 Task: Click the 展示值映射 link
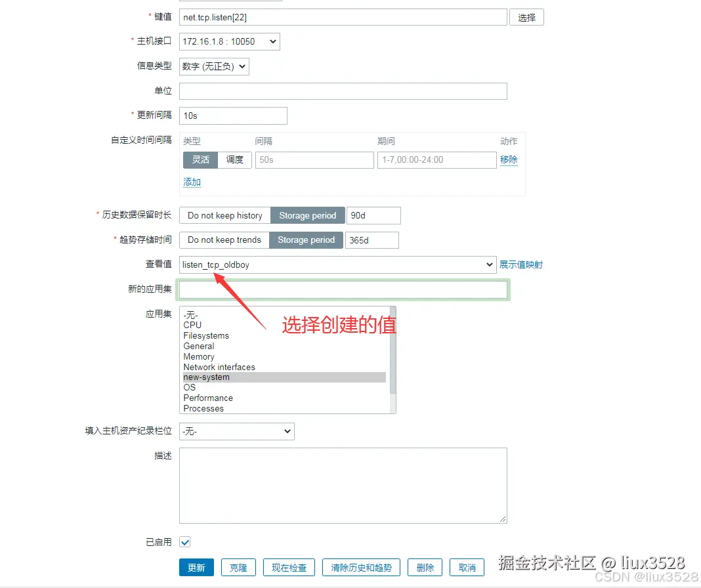[522, 264]
